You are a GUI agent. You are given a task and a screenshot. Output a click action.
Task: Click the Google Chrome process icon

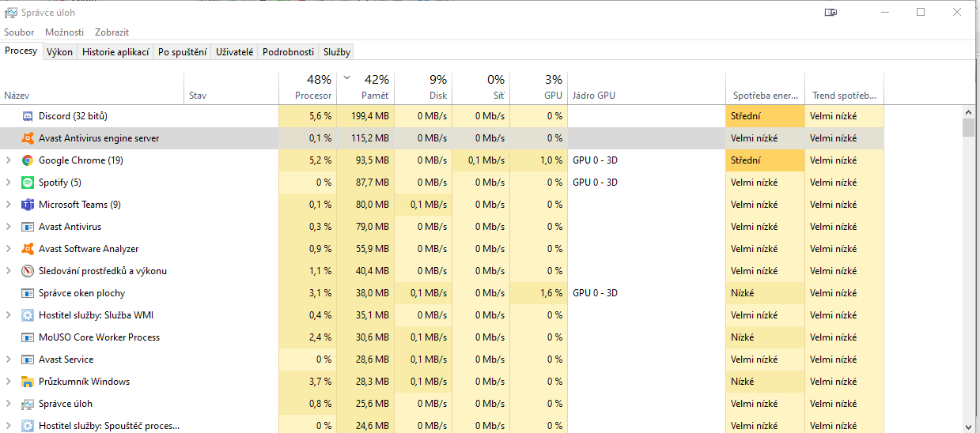click(27, 160)
